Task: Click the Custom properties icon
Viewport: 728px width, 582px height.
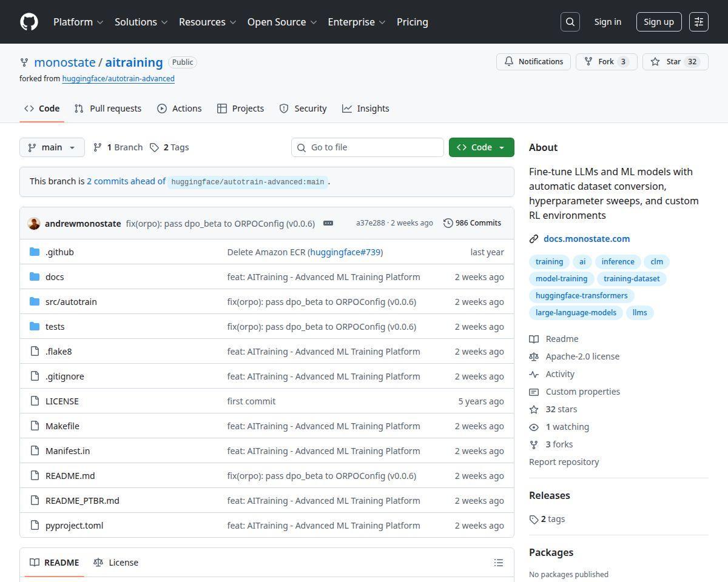Action: tap(534, 392)
